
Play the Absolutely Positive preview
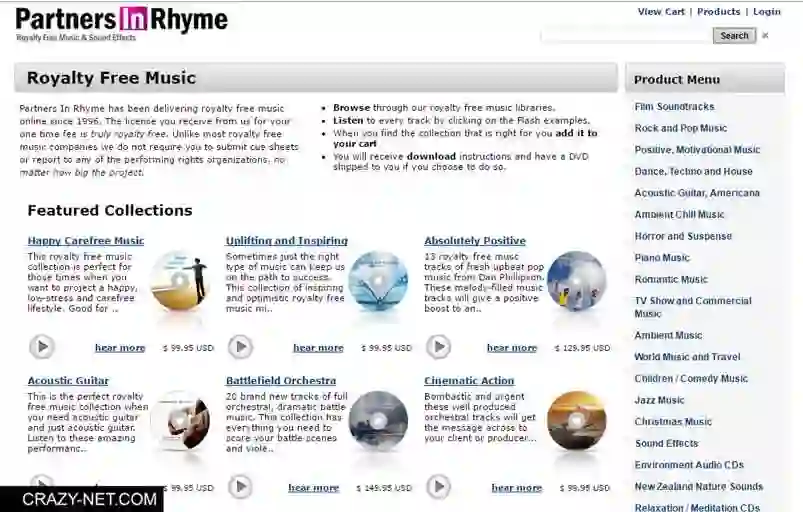pyautogui.click(x=439, y=347)
